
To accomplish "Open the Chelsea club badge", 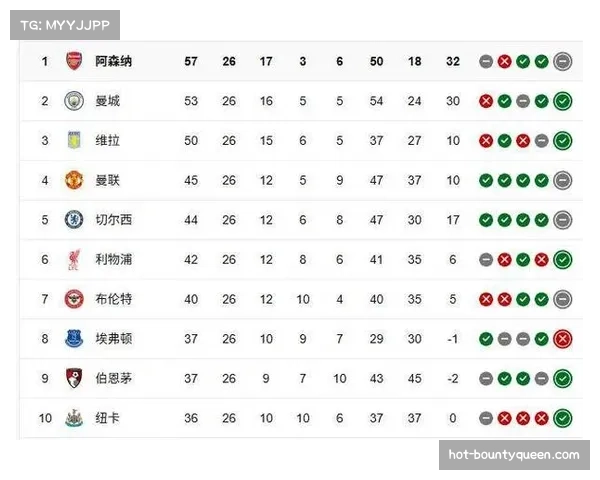I will [x=75, y=219].
